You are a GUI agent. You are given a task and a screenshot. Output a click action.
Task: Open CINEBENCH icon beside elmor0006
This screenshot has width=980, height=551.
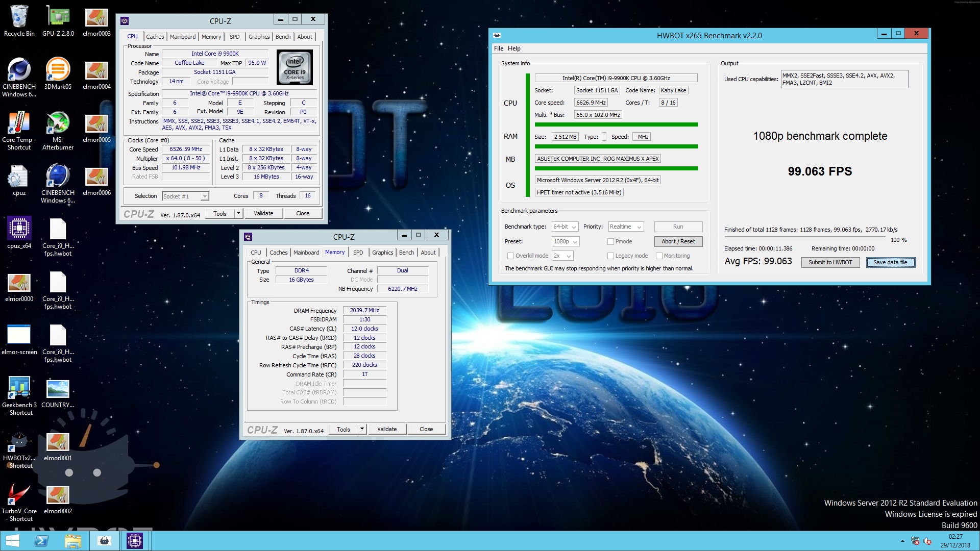[58, 183]
